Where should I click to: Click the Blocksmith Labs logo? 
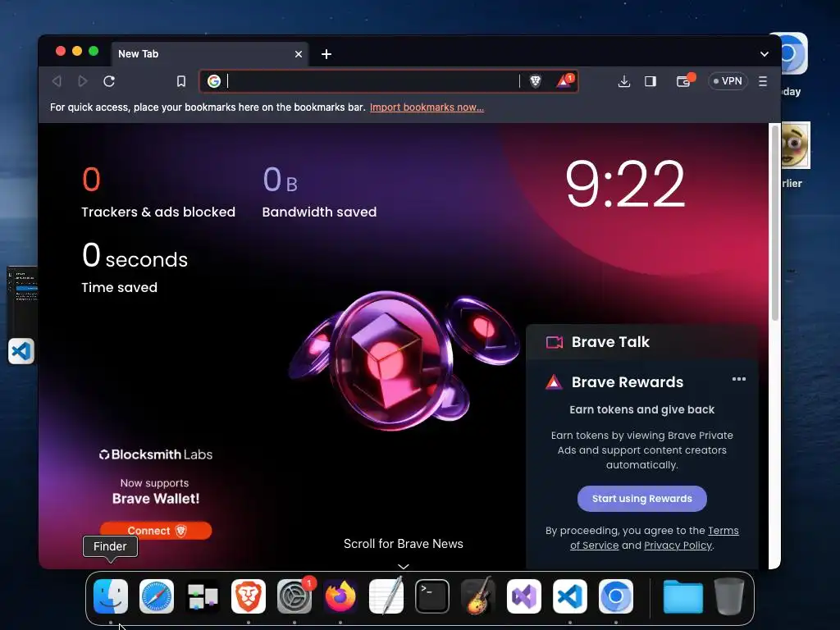pyautogui.click(x=155, y=454)
